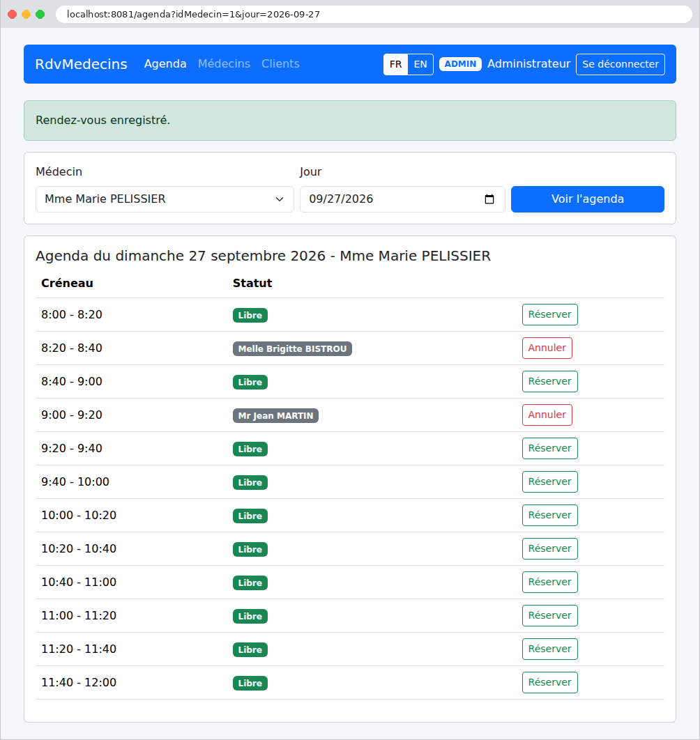Viewport: 700px width, 740px height.
Task: Cancel Melle Brigitte BISTROU's appointment
Action: point(547,348)
